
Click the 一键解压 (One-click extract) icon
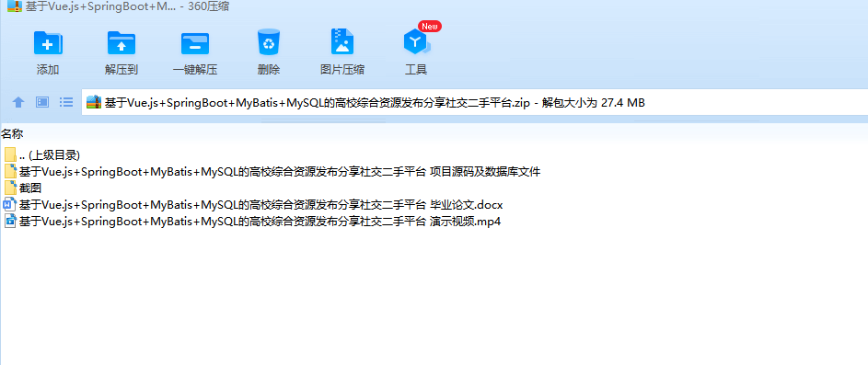[195, 43]
